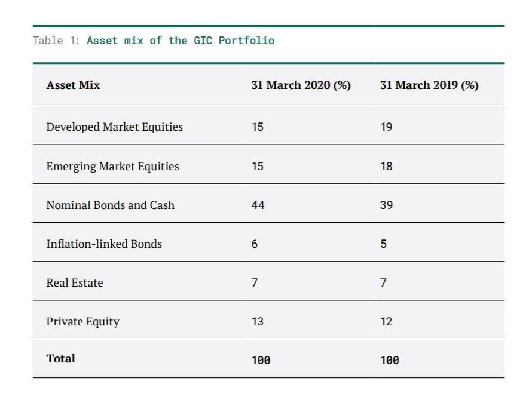Select the Real Estate row label
This screenshot has height=415, width=532.
point(75,283)
